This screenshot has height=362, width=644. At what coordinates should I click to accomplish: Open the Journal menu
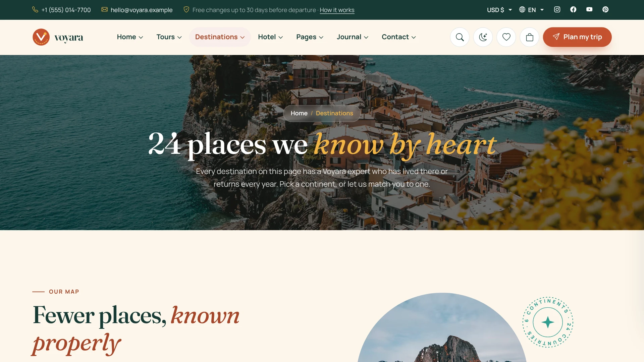tap(353, 37)
